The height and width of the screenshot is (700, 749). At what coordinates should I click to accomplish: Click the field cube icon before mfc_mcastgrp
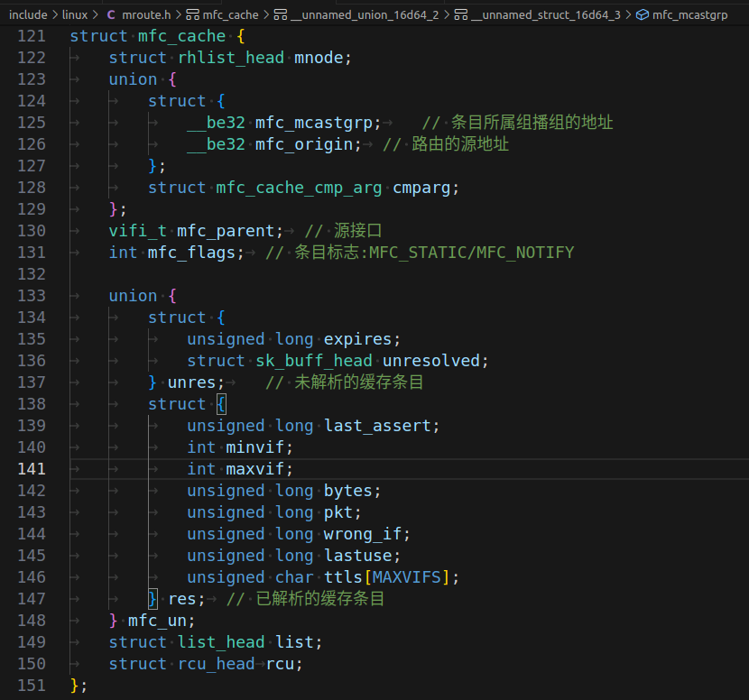pyautogui.click(x=643, y=14)
